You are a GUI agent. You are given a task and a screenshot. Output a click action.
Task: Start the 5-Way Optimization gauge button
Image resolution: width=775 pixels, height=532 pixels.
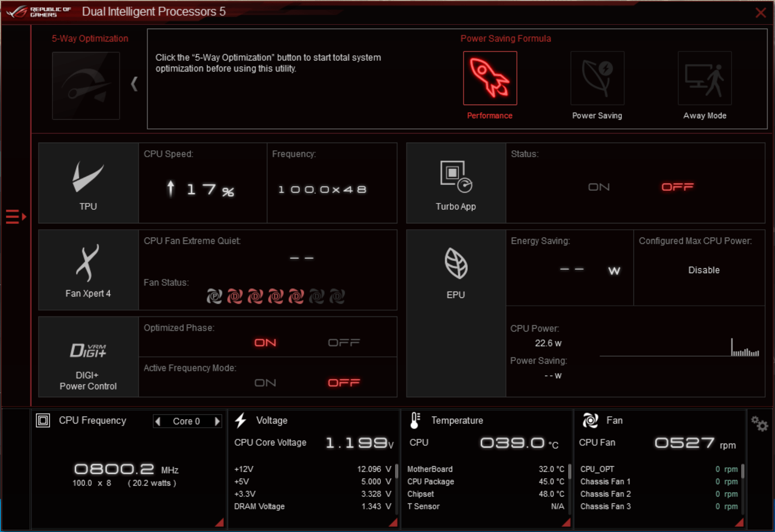[x=86, y=86]
